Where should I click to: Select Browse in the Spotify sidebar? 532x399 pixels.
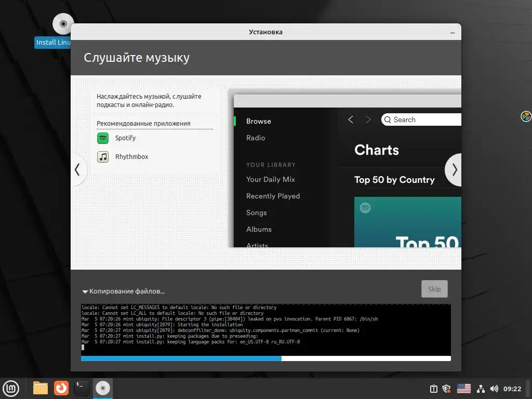(259, 121)
